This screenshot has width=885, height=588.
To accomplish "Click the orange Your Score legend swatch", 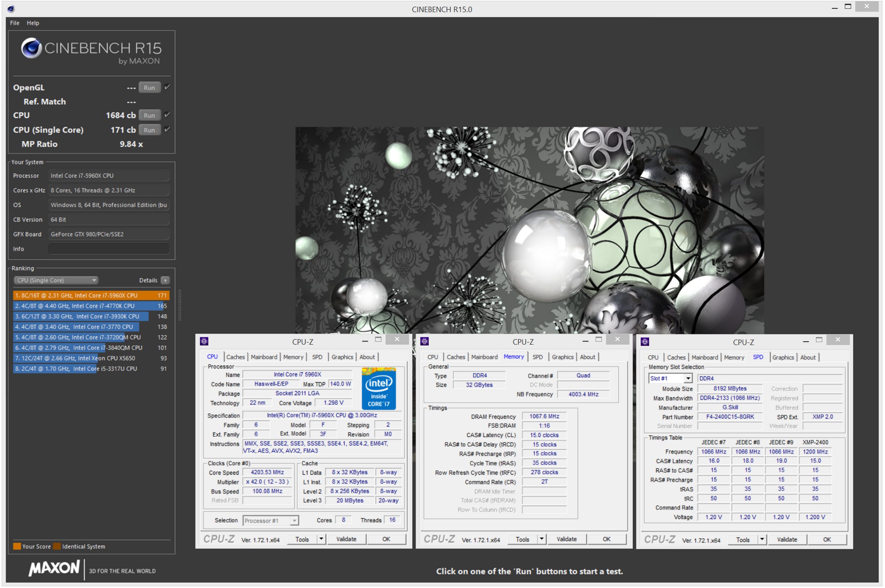I will click(16, 546).
